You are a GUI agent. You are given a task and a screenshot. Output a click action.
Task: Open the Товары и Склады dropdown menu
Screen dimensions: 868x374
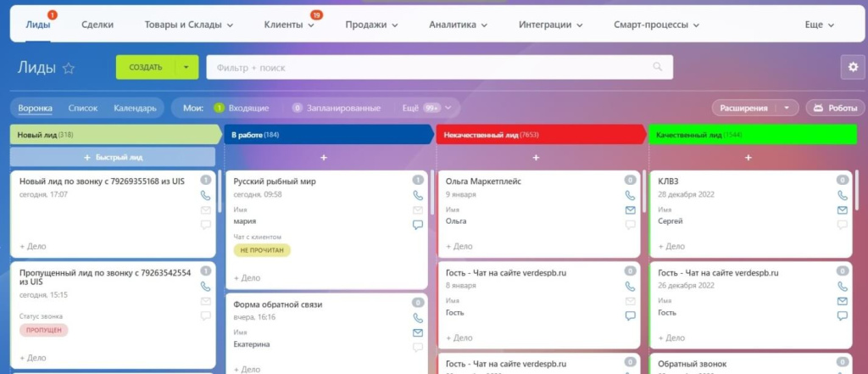188,25
